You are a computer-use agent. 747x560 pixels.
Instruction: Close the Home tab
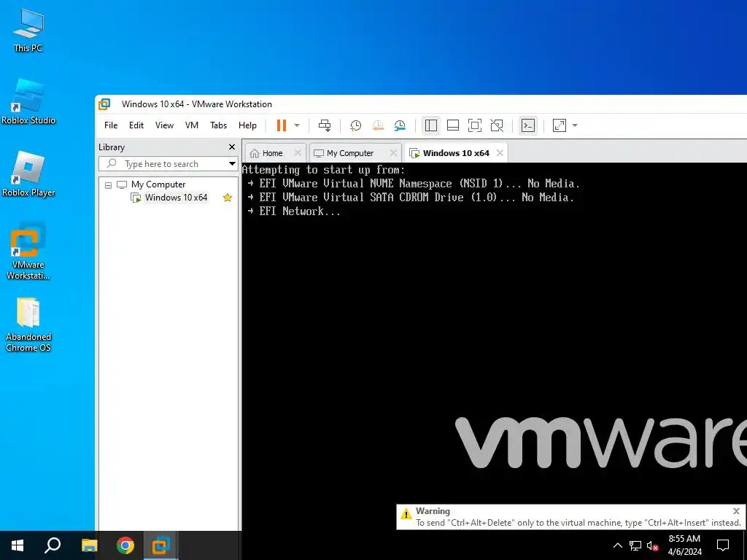point(298,153)
